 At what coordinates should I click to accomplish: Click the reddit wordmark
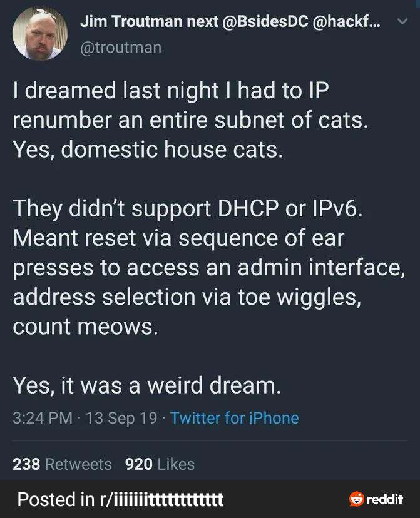pyautogui.click(x=384, y=499)
